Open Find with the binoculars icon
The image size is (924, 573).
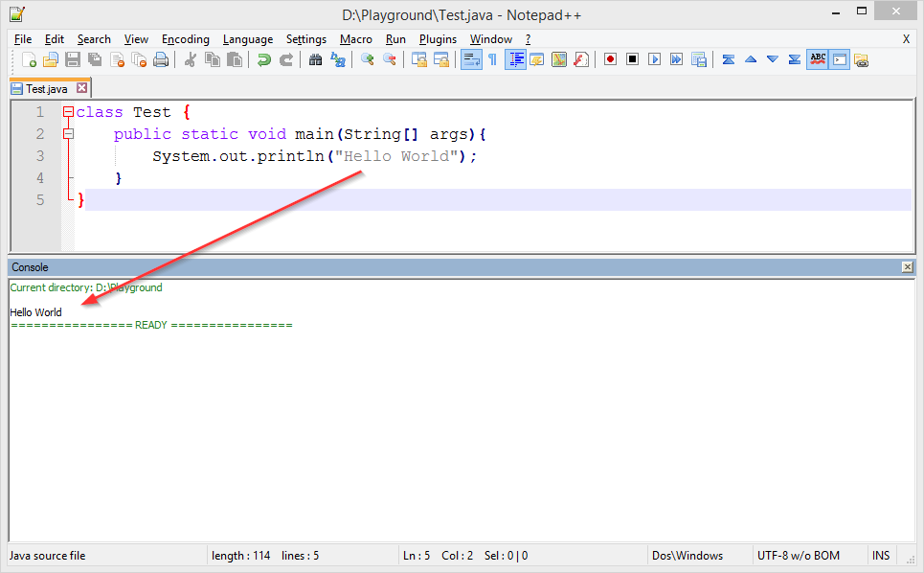click(x=315, y=59)
